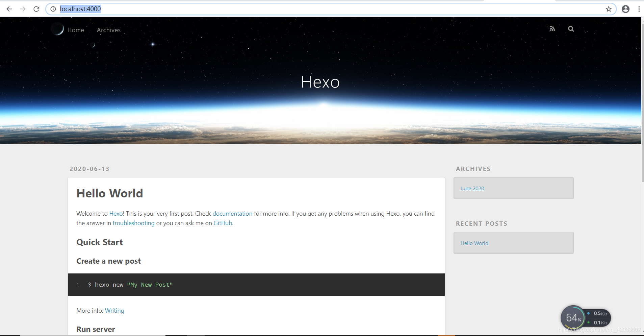This screenshot has height=336, width=644.
Task: View site information icon in address bar
Action: click(x=53, y=9)
